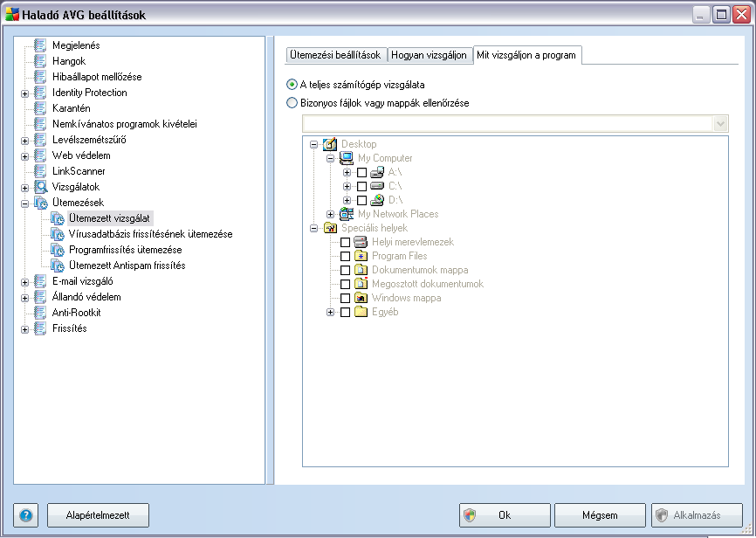The image size is (756, 538).
Task: Click the Karantén icon
Action: point(40,108)
